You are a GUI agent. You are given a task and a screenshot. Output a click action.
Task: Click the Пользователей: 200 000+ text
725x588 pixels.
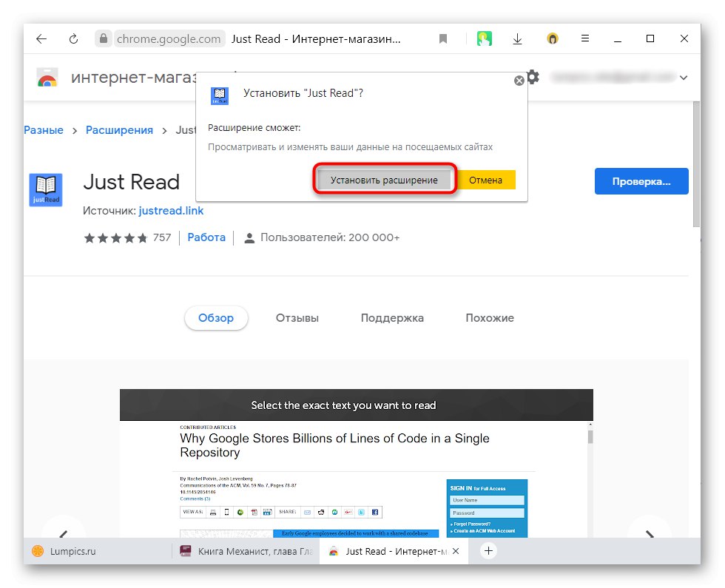pos(330,237)
